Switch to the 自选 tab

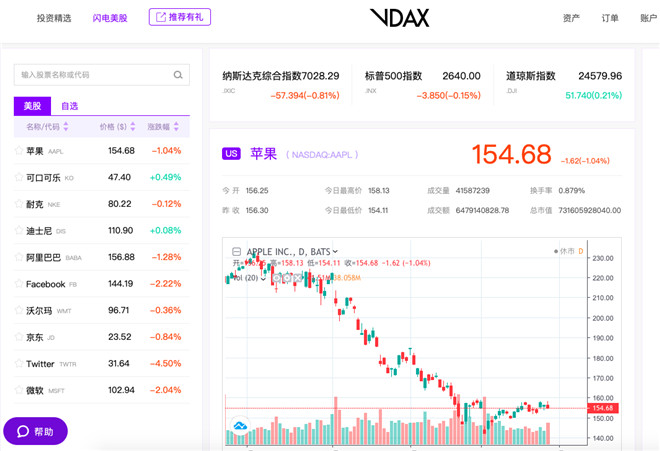(x=69, y=106)
